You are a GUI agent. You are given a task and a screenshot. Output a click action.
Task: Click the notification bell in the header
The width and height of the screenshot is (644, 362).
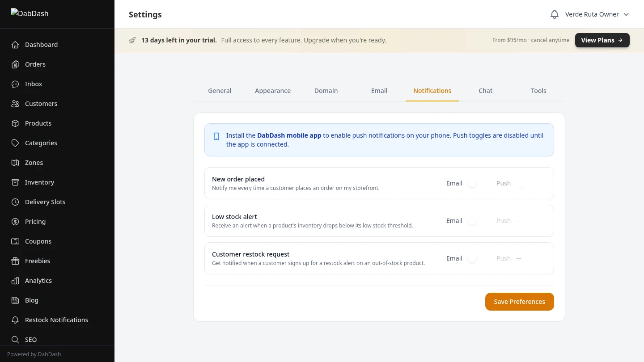(x=554, y=14)
